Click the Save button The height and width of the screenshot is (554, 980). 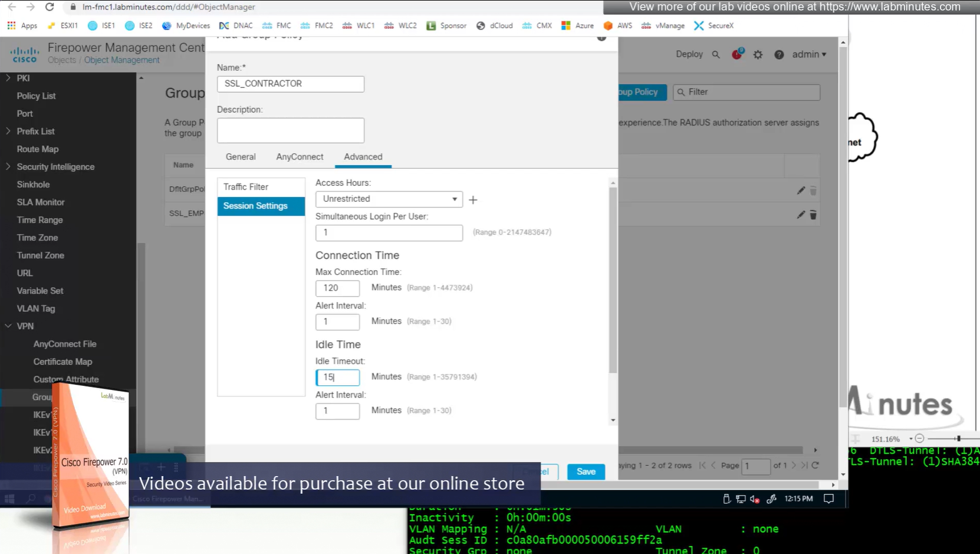[586, 471]
